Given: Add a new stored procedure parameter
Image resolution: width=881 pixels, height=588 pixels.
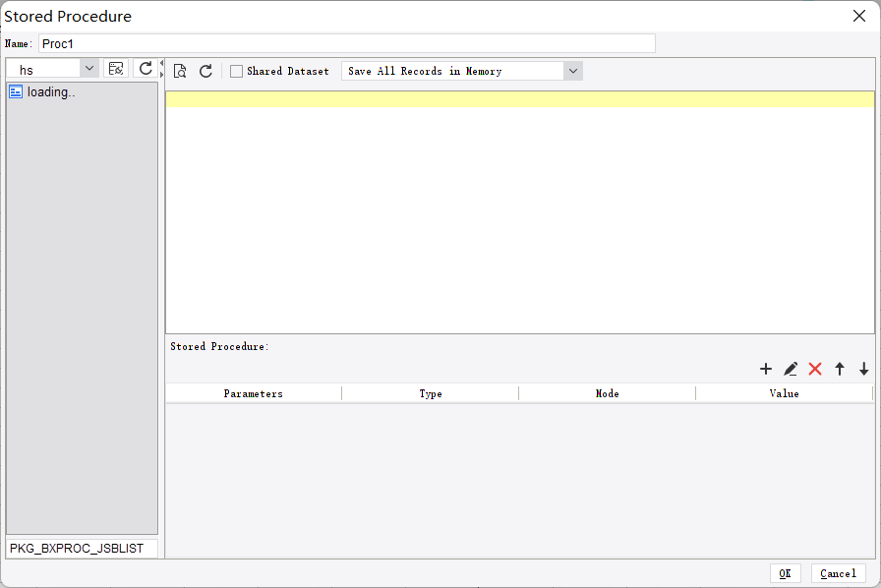Looking at the screenshot, I should (x=766, y=369).
